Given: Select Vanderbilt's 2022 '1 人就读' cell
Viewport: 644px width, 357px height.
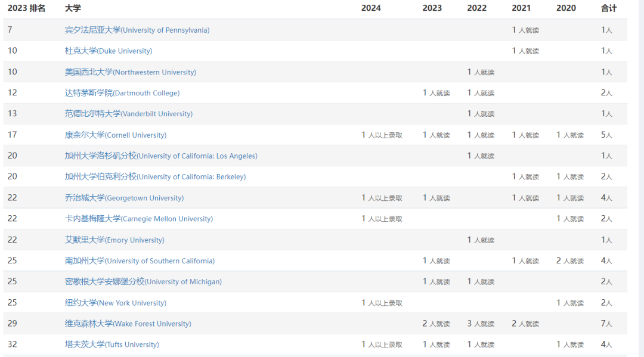Looking at the screenshot, I should coord(481,114).
